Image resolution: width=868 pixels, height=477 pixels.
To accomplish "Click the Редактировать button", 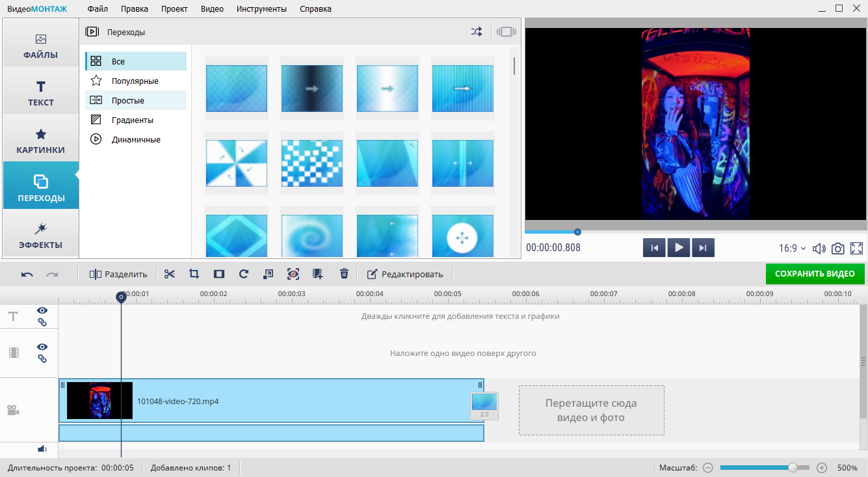I will tap(405, 274).
